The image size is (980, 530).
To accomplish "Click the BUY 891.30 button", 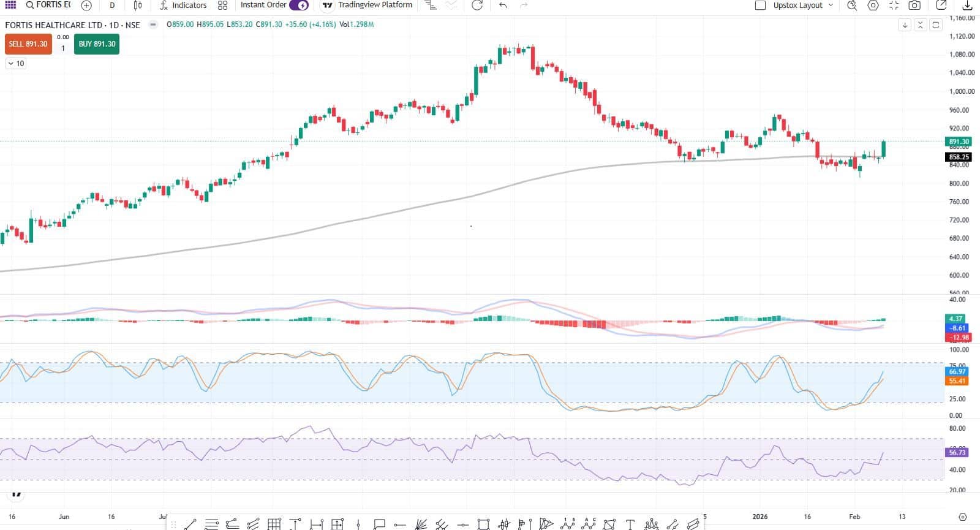I will click(97, 44).
